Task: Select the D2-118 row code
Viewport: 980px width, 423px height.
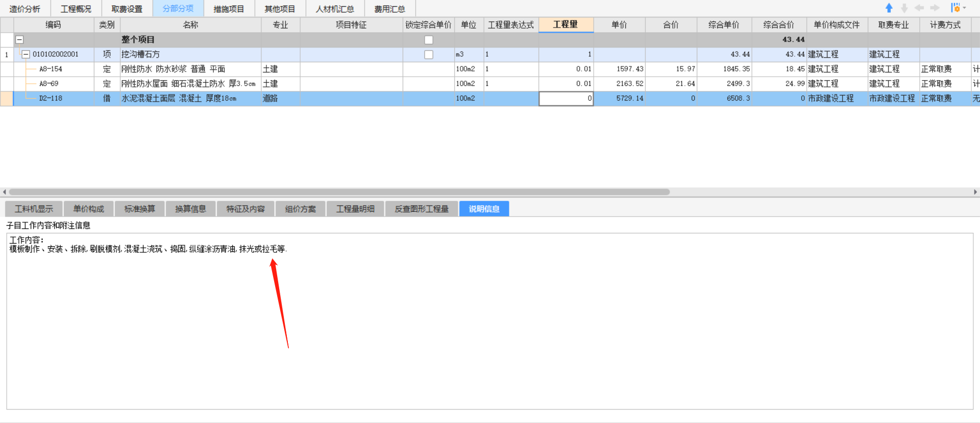Action: pos(51,99)
